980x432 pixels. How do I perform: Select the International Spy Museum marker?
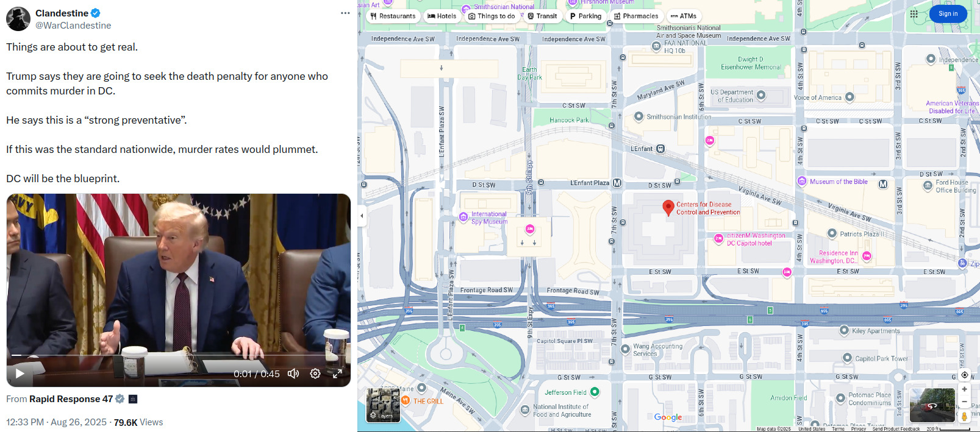point(463,217)
